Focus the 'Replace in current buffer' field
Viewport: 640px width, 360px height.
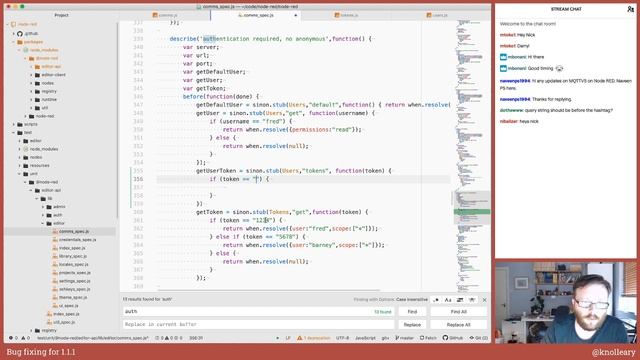point(258,324)
